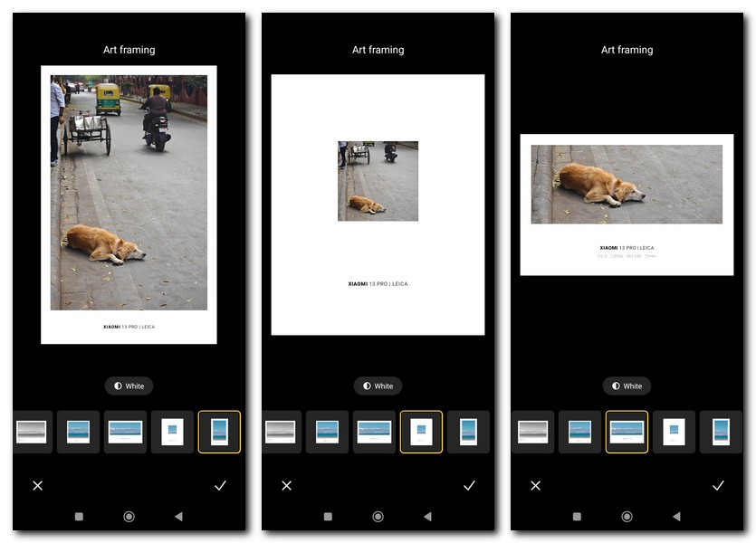The width and height of the screenshot is (756, 543).
Task: Tap the X cancel icon on left screen
Action: [x=38, y=486]
